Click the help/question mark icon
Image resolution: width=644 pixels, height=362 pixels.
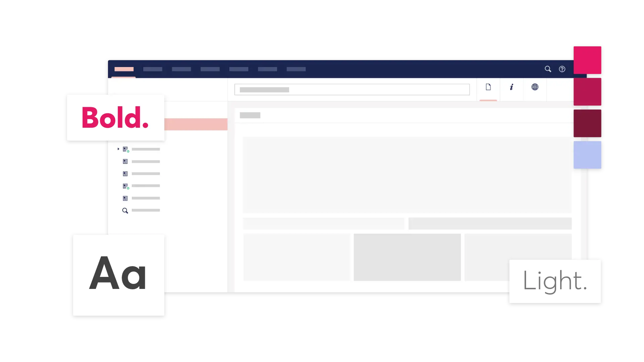[562, 69]
